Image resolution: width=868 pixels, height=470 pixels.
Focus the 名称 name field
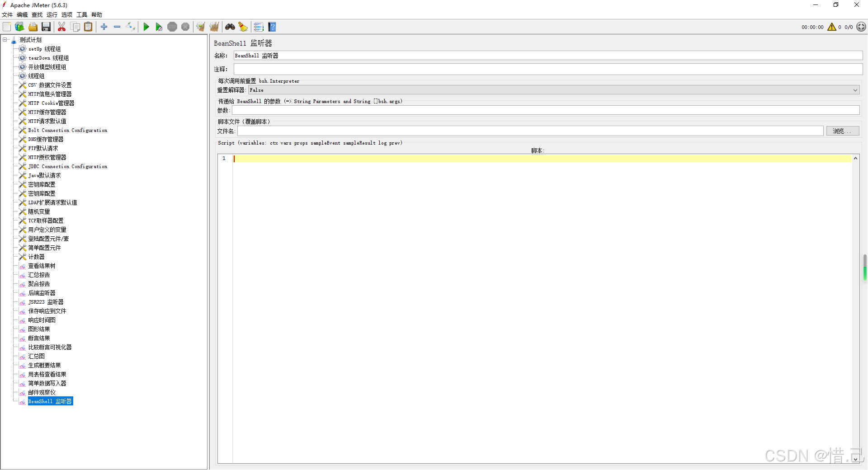point(548,56)
